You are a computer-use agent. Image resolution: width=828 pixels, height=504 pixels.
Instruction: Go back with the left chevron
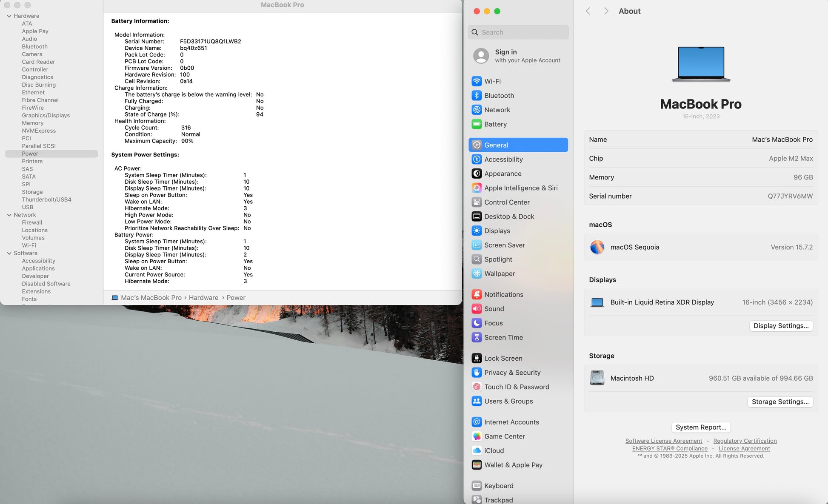[x=588, y=11]
